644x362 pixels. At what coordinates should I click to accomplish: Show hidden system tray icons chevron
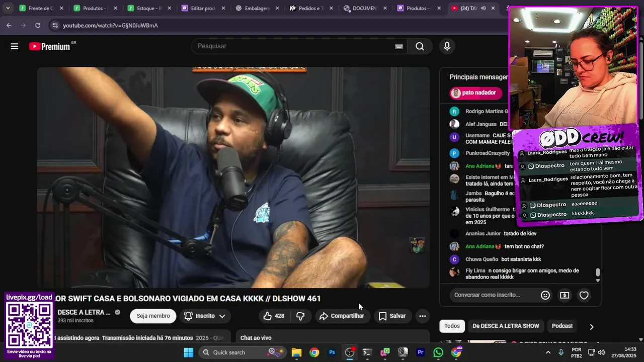click(x=548, y=352)
